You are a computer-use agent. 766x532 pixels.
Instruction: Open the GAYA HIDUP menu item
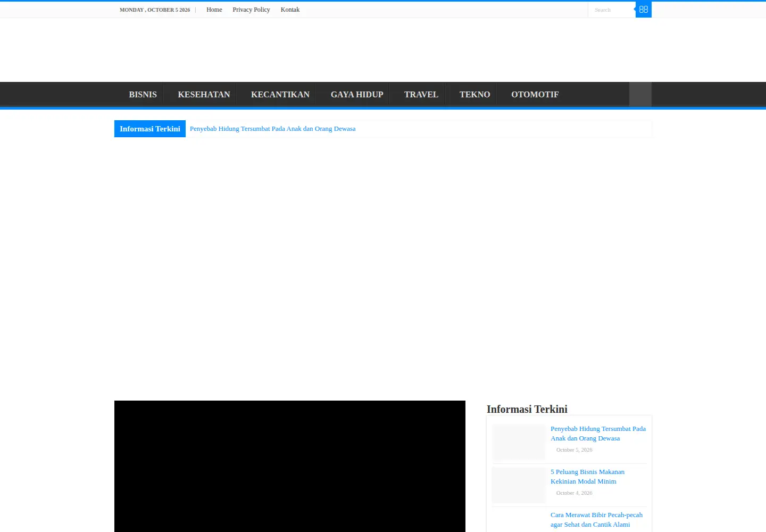pos(357,95)
